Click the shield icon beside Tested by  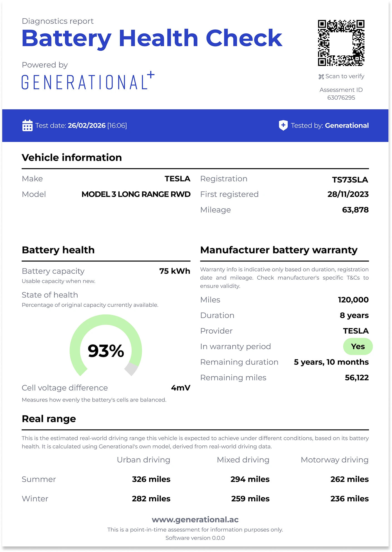pyautogui.click(x=283, y=125)
